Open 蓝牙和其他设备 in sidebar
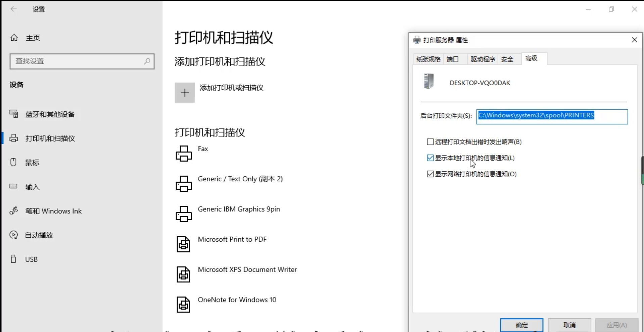Screen dimensions: 644x332 50,114
